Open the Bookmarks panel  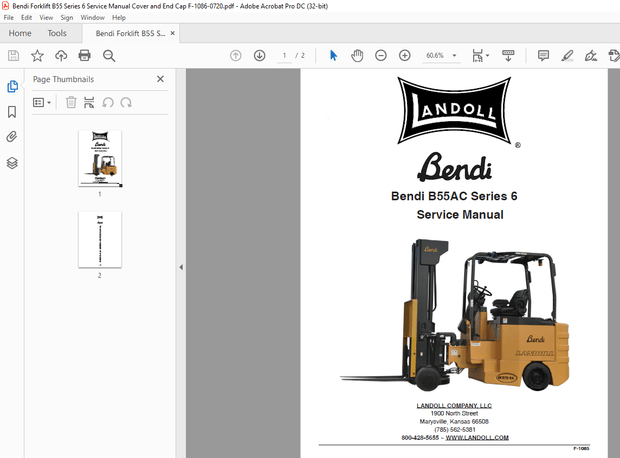click(x=12, y=112)
